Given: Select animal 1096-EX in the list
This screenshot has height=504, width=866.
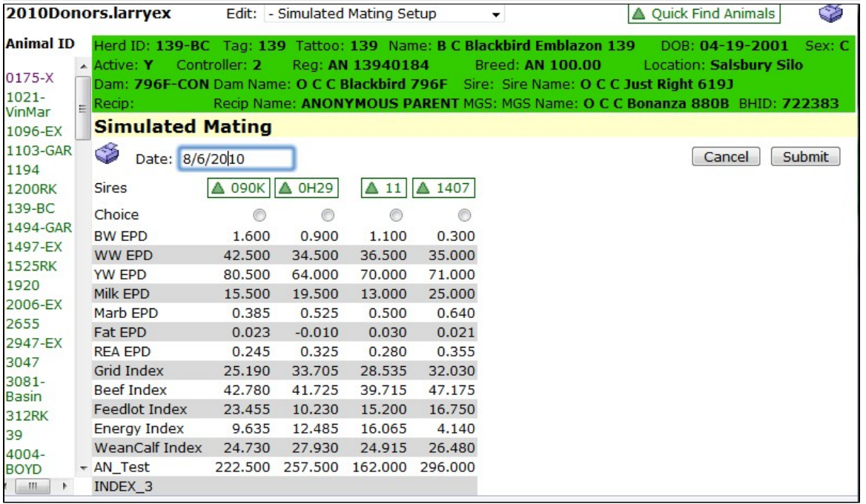Looking at the screenshot, I should pos(34,131).
